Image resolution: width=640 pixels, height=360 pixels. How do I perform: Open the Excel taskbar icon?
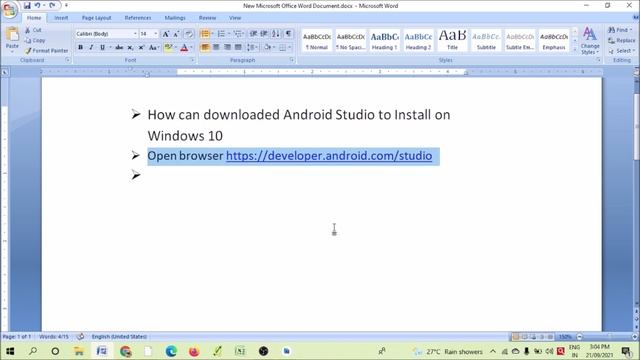click(x=240, y=351)
